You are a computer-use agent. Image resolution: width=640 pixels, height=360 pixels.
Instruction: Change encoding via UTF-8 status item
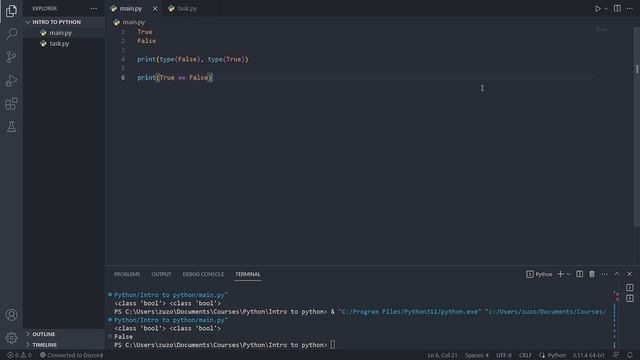[x=504, y=356]
